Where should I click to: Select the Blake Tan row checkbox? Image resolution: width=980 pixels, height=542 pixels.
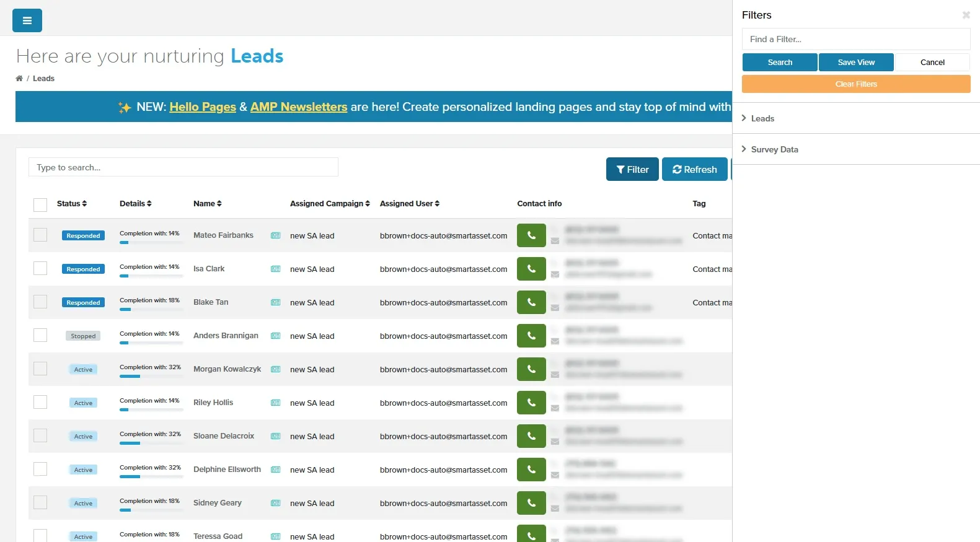click(x=40, y=302)
